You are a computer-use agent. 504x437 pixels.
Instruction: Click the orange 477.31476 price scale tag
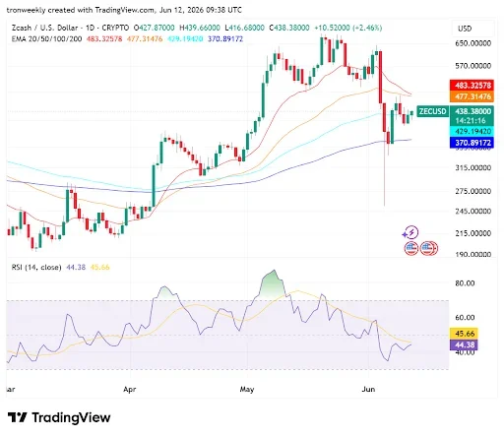[x=472, y=96]
